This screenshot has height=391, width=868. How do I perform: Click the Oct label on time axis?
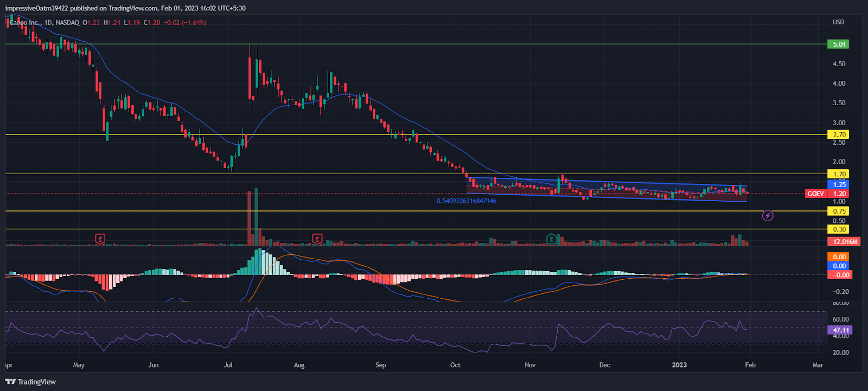click(455, 365)
